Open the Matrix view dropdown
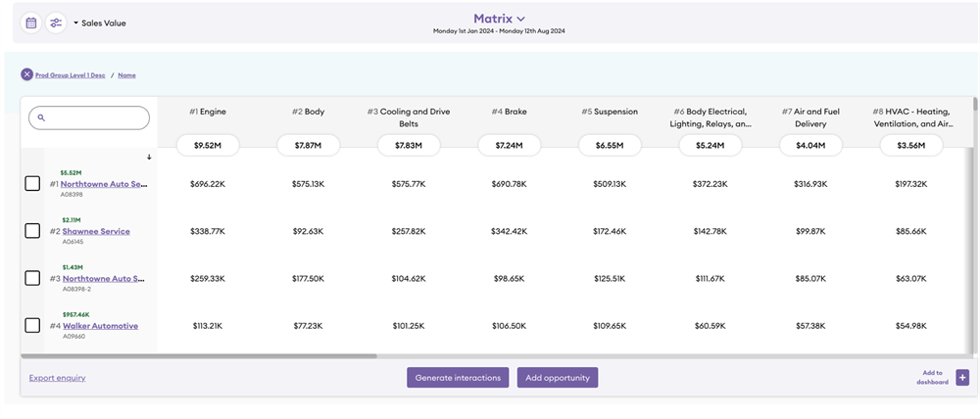 (x=500, y=19)
